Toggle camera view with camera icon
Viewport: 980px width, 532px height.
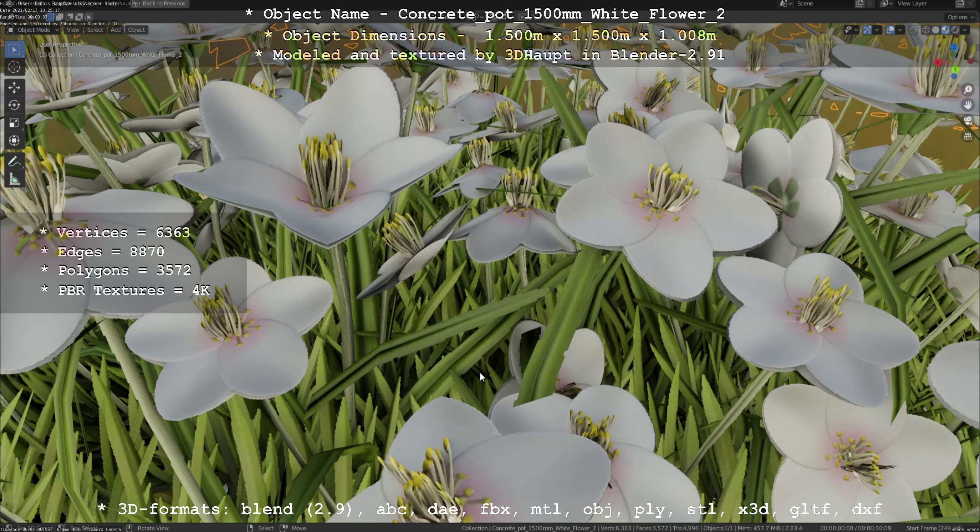[968, 121]
